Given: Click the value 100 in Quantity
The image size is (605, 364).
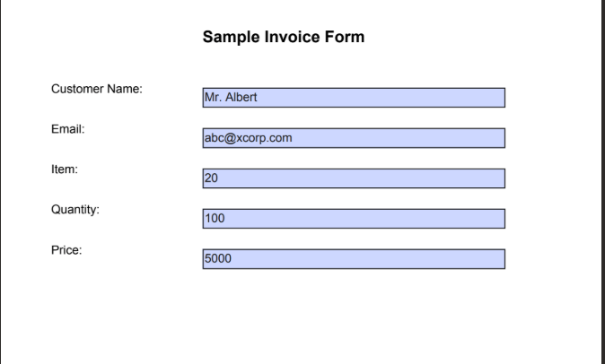Looking at the screenshot, I should click(x=215, y=219).
